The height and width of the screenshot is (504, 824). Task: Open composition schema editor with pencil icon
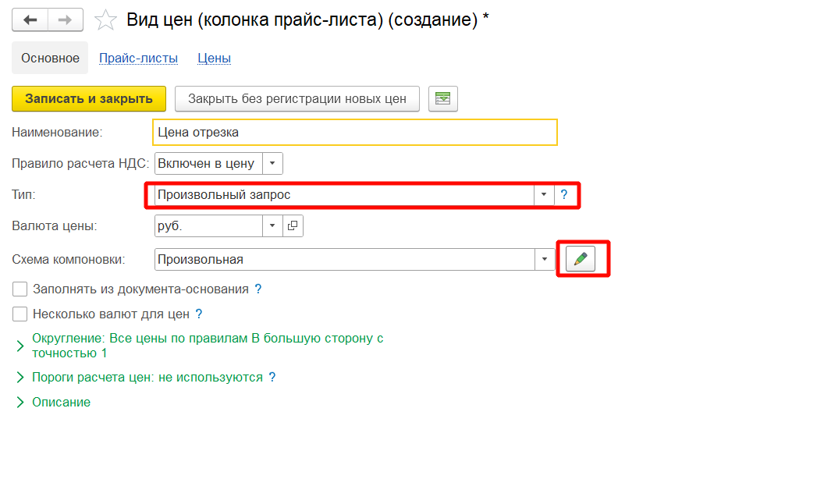580,259
